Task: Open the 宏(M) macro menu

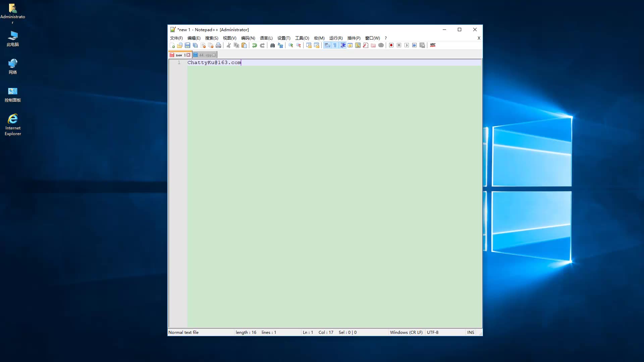Action: (x=319, y=38)
